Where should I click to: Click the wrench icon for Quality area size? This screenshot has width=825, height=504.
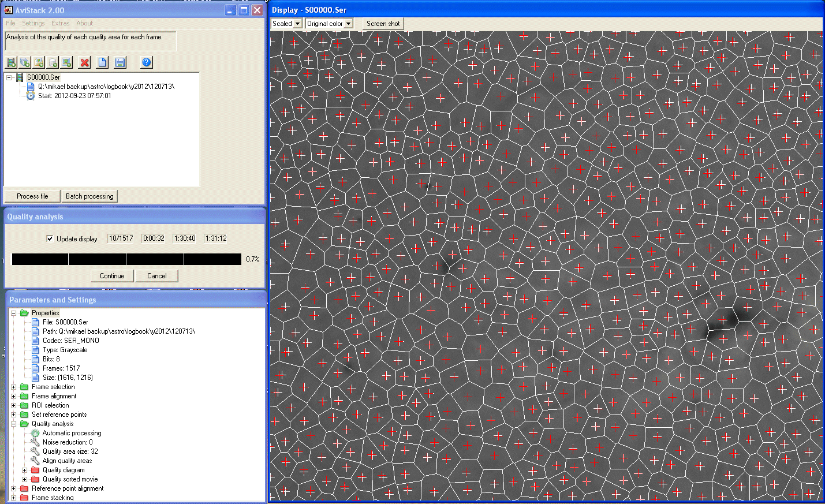click(35, 451)
